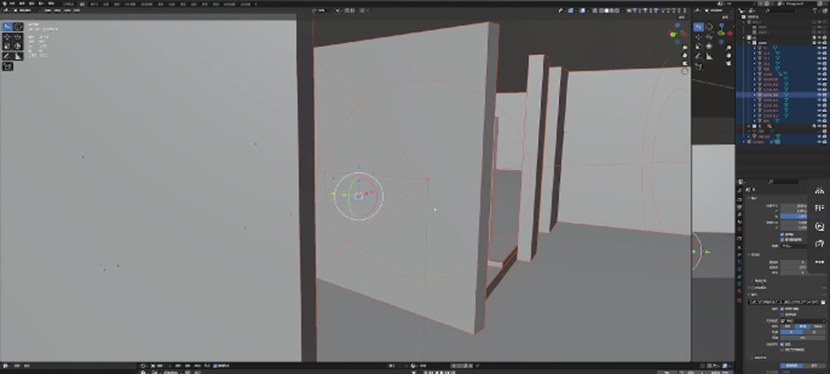The width and height of the screenshot is (830, 374).
Task: Toggle visibility eye of the highlighted outliner object
Action: [x=819, y=95]
